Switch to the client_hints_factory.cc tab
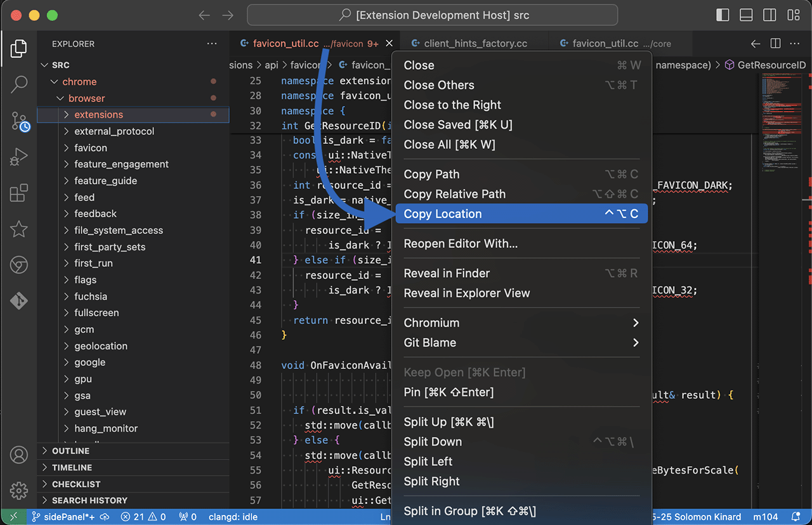 [x=475, y=44]
